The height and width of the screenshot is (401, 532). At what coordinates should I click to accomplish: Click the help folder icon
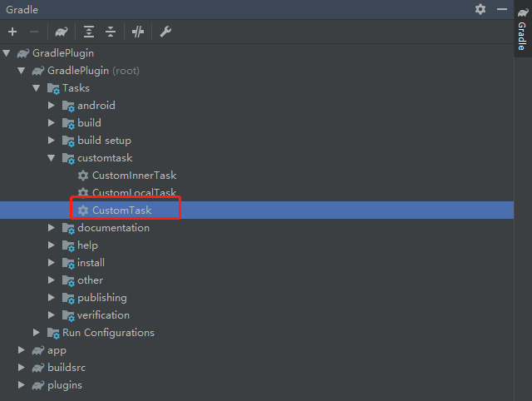pos(68,245)
